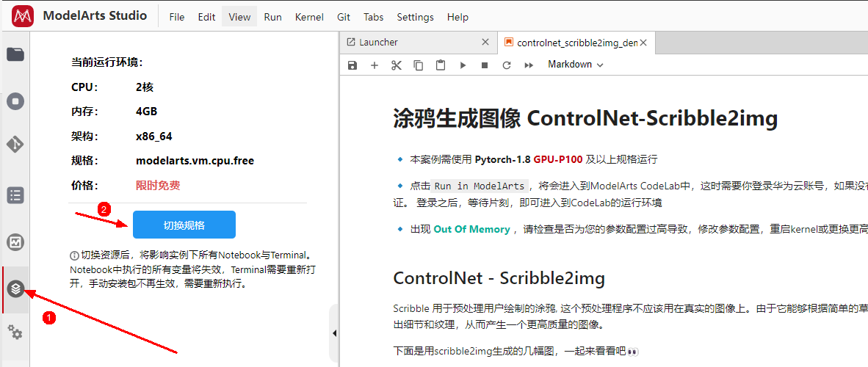This screenshot has width=868, height=367.
Task: Close the controlnet_scribble2img notebook tab
Action: 643,43
